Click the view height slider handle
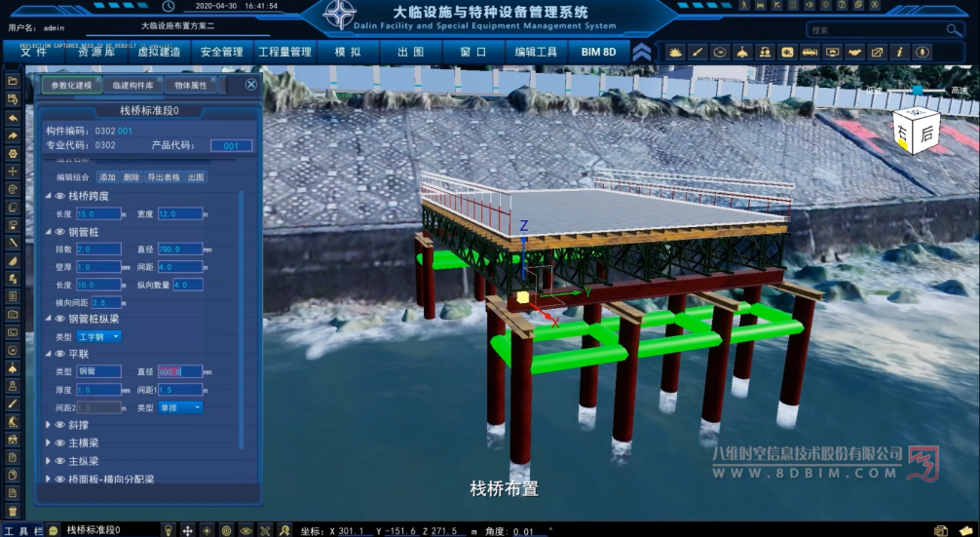Image resolution: width=980 pixels, height=537 pixels. point(917,91)
